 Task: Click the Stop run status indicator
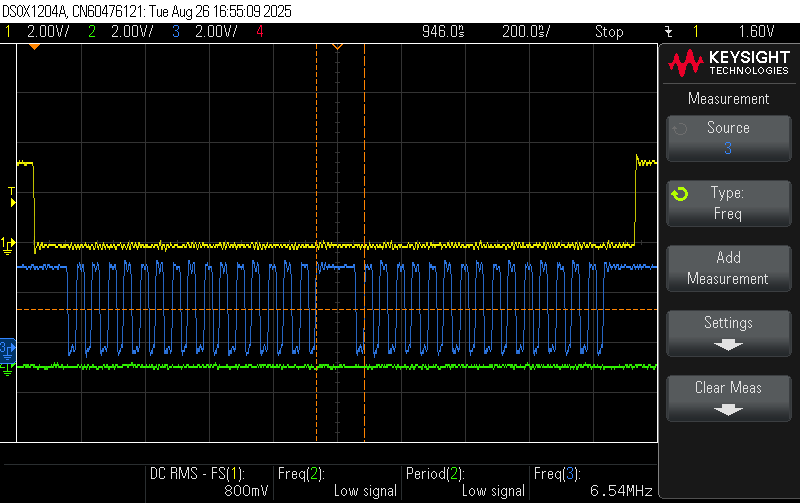(x=609, y=31)
